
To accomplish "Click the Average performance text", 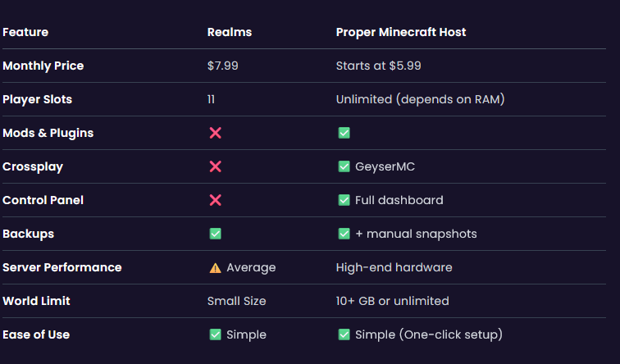I will (x=251, y=267).
